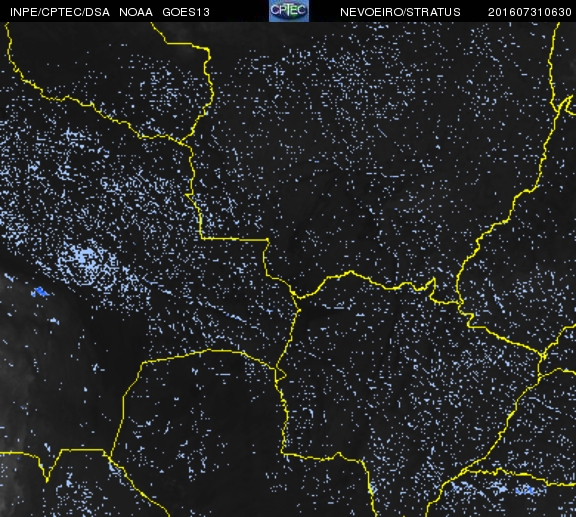
Task: Click the border junction right of the V-shaped notch
Action: click(x=109, y=456)
